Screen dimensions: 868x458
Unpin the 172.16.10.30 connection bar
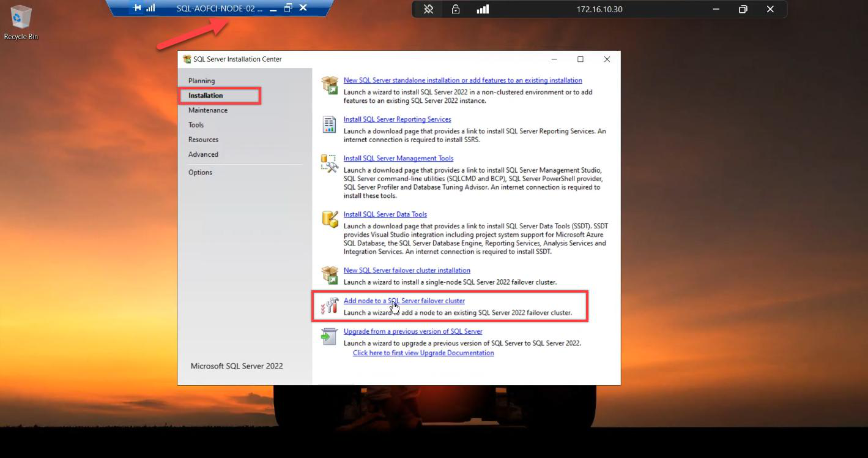pos(428,9)
